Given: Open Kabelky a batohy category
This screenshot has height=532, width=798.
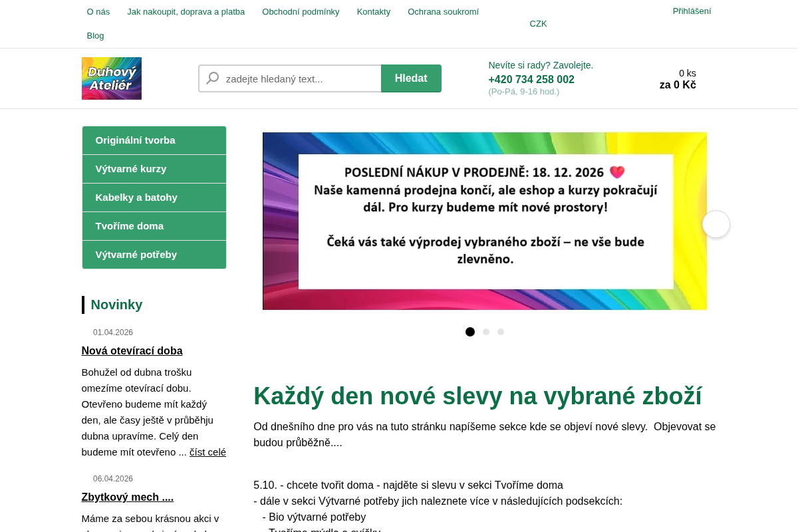Looking at the screenshot, I should 154,198.
